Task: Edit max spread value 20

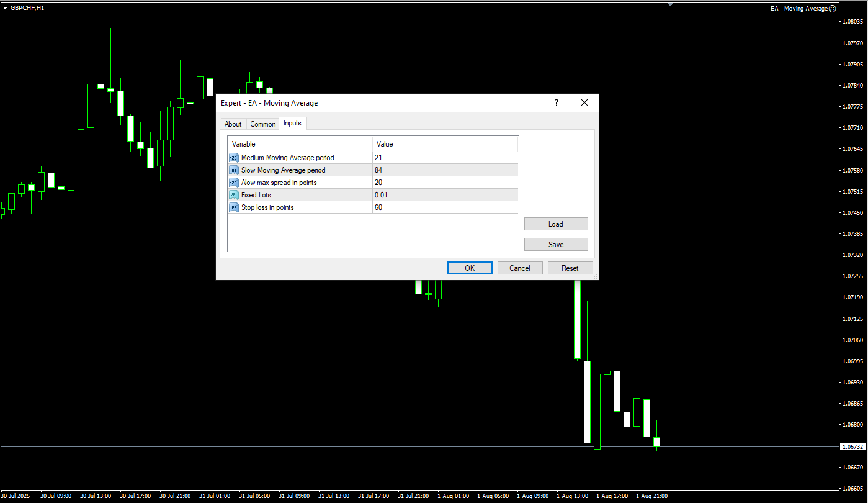Action: point(445,183)
